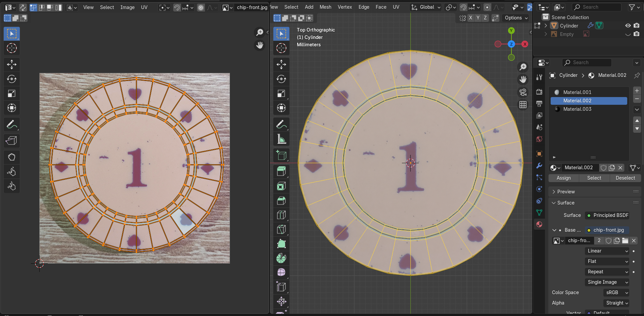
Task: Open the Modifiers properties tab
Action: click(x=539, y=166)
